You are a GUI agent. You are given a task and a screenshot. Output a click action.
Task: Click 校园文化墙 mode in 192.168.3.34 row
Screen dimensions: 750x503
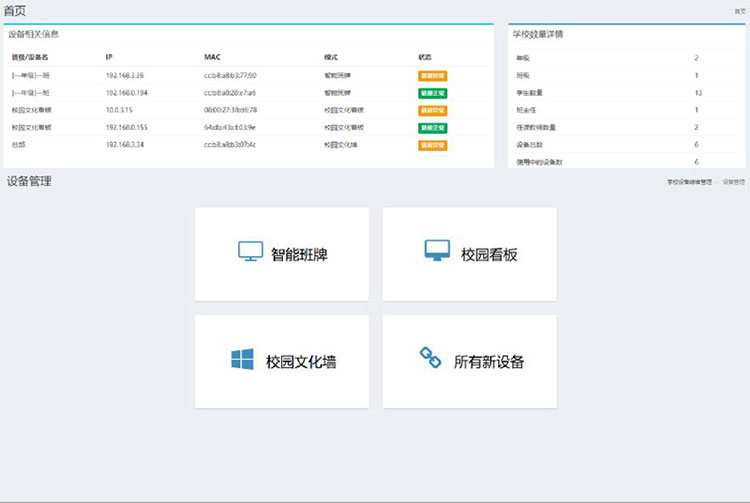click(341, 144)
